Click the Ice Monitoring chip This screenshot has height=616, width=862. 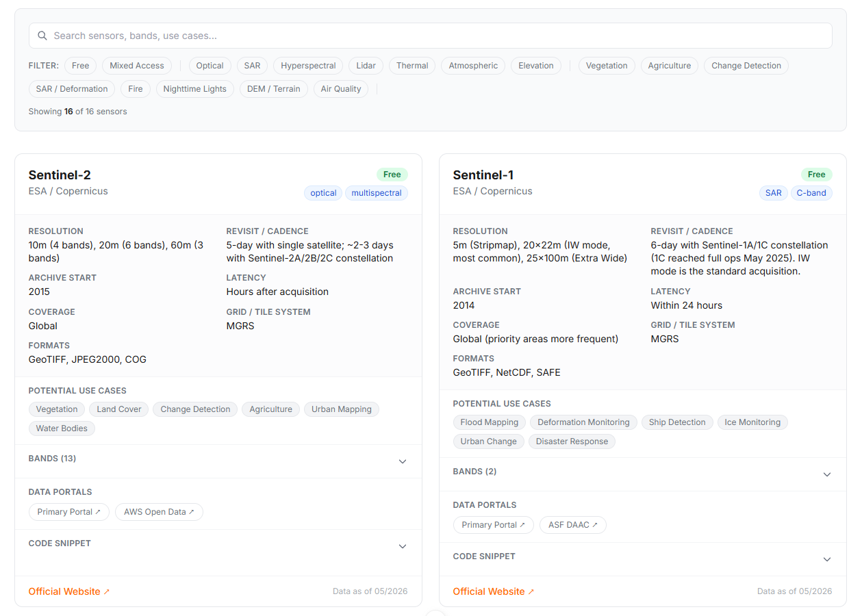(x=752, y=422)
